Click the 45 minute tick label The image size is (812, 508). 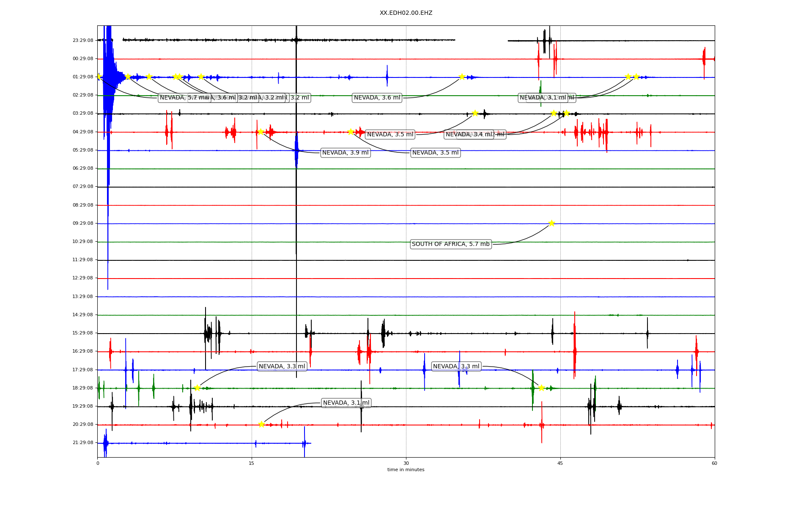[x=560, y=463]
